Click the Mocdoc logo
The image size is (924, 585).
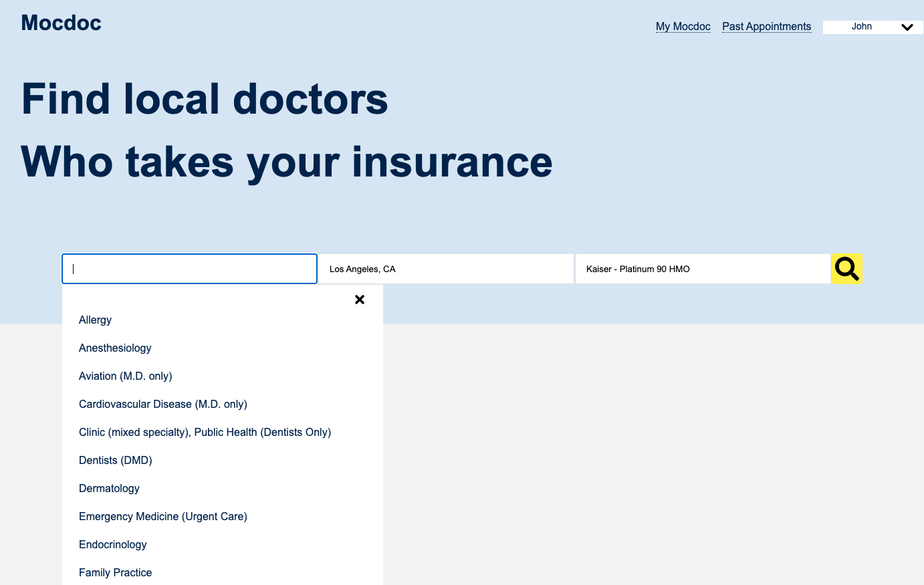pos(62,23)
